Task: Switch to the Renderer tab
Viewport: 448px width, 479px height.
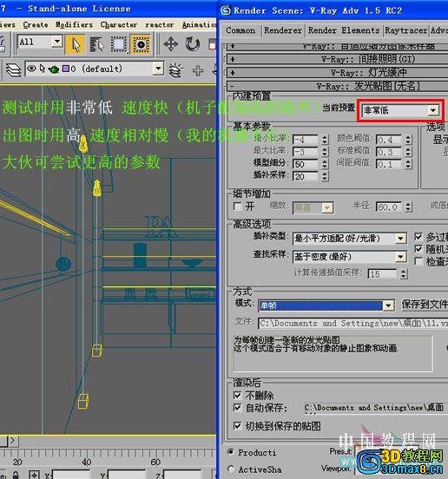Action: [283, 30]
